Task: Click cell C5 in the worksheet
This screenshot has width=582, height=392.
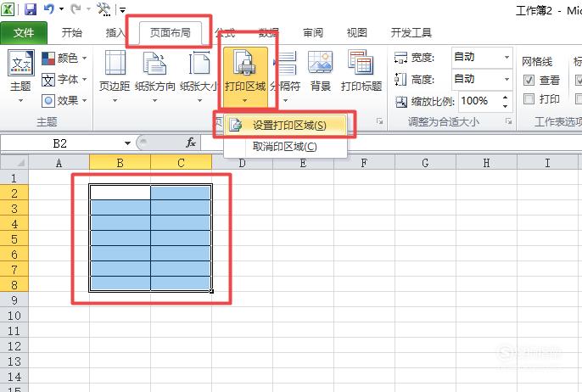Action: pos(182,238)
